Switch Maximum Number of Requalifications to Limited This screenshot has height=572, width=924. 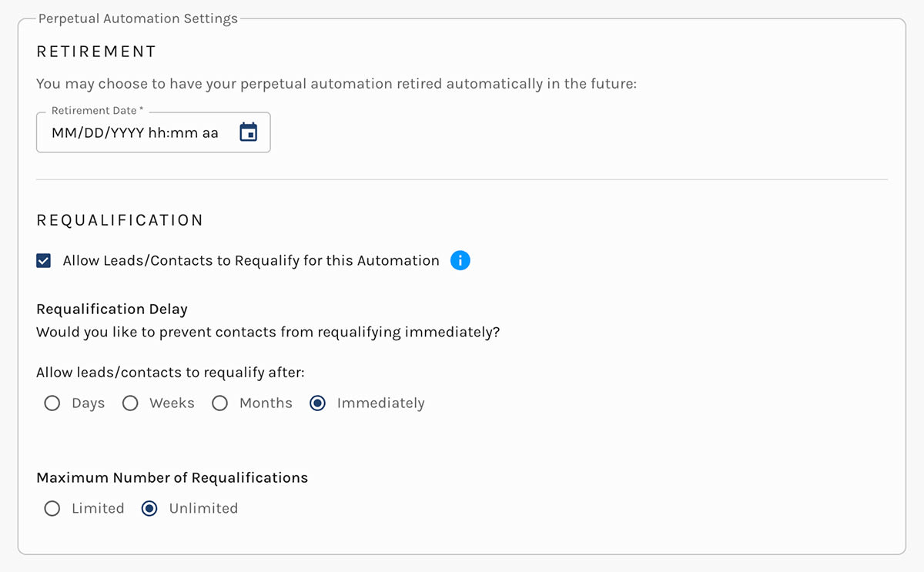pos(52,508)
